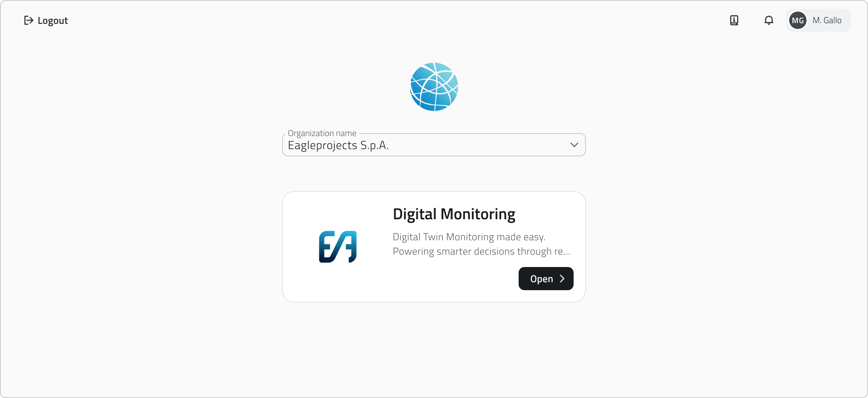
Task: Expand the organization dropdown chevron
Action: 574,145
